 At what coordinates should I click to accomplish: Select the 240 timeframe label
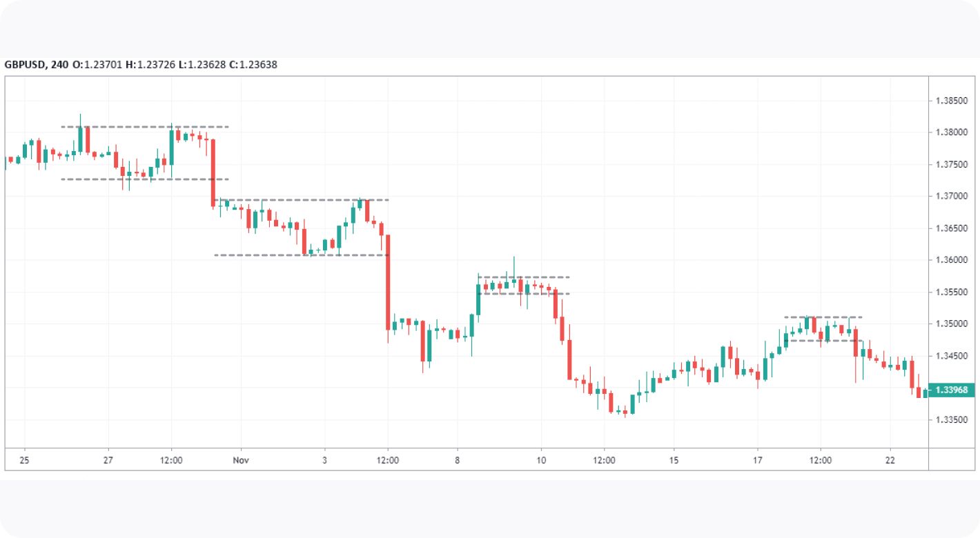(x=59, y=65)
